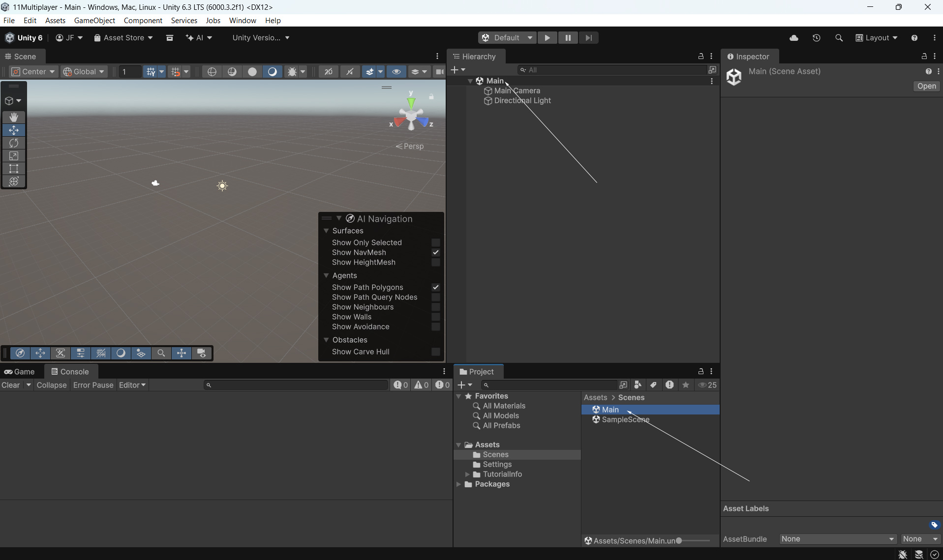Collapse the Obstacles section

click(x=326, y=340)
